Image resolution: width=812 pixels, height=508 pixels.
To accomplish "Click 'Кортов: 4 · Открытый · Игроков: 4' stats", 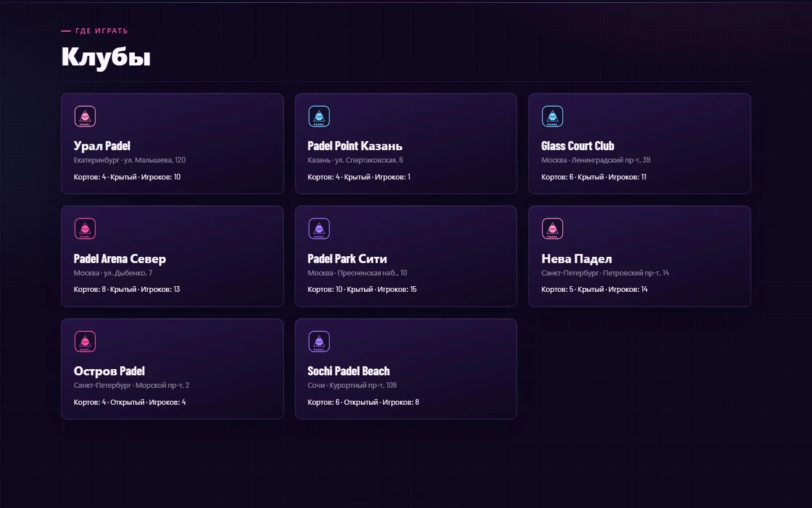I will [x=130, y=402].
